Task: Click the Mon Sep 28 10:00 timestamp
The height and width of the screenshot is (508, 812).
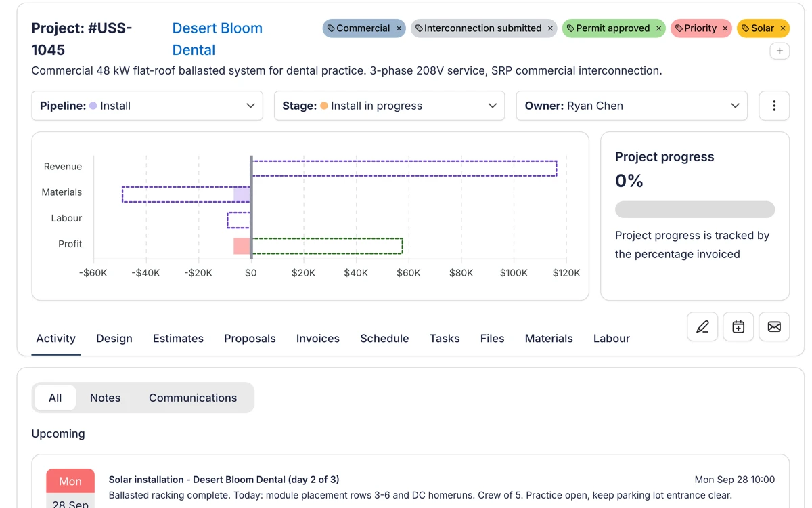Action: tap(734, 480)
